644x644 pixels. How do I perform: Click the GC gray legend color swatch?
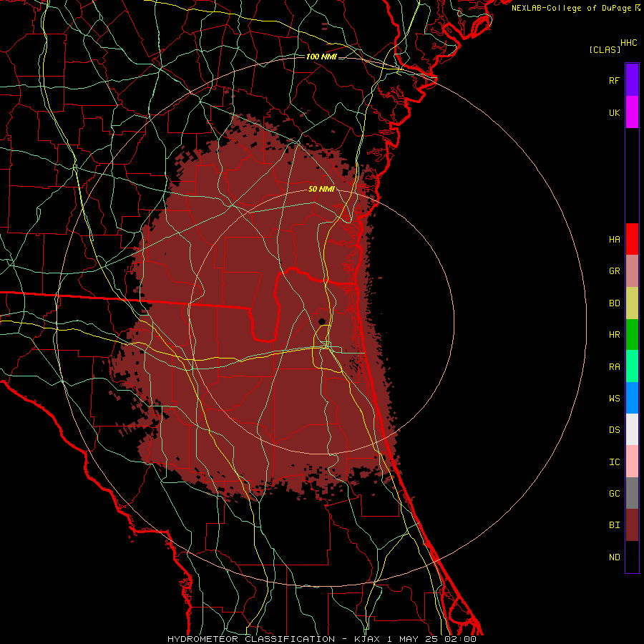point(632,493)
